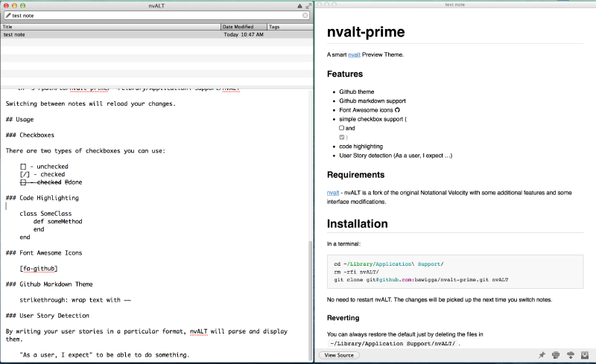This screenshot has width=596, height=364.
Task: Select the 'test note' row in the notes list
Action: 157,34
